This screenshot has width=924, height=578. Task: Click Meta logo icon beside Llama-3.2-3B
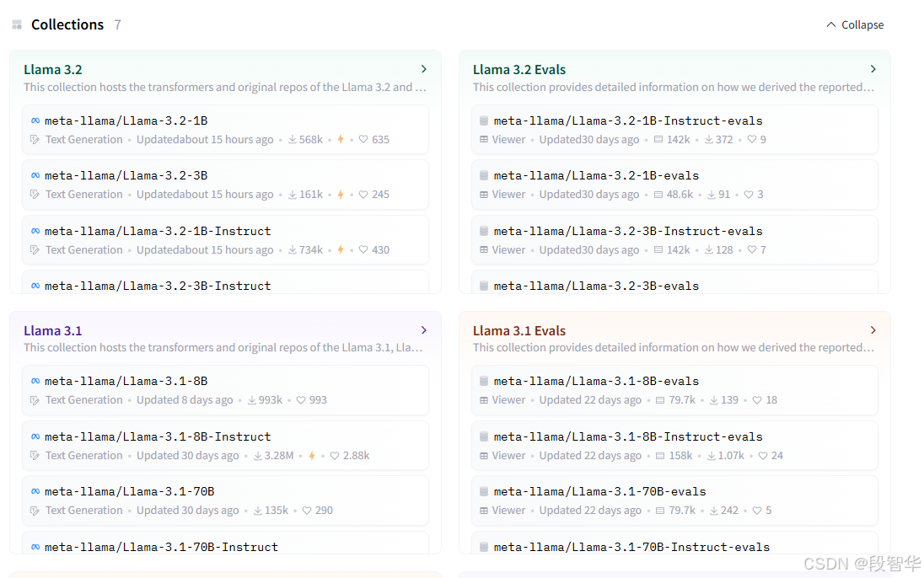tap(35, 175)
